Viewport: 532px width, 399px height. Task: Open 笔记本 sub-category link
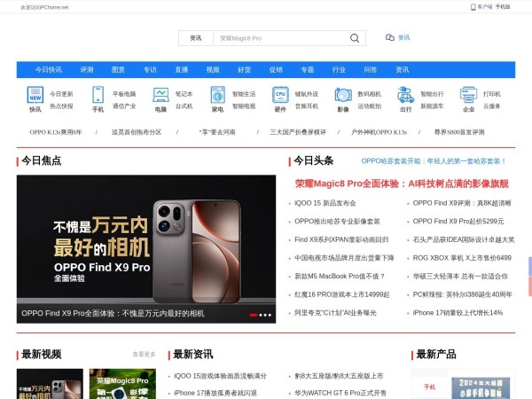[x=184, y=94]
